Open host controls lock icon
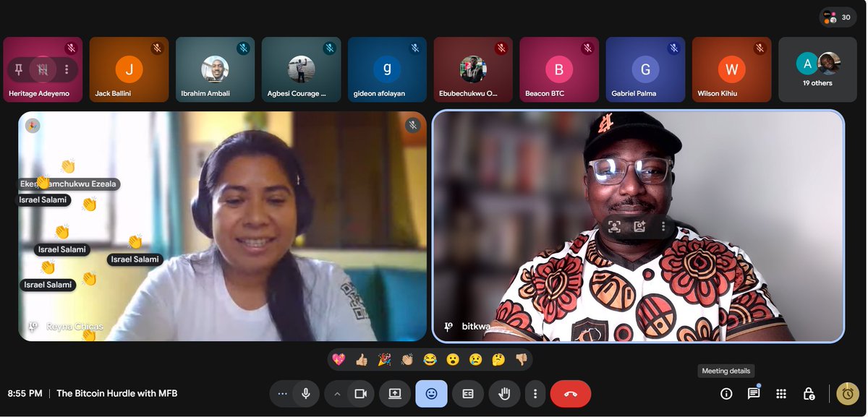868x417 pixels. click(809, 394)
